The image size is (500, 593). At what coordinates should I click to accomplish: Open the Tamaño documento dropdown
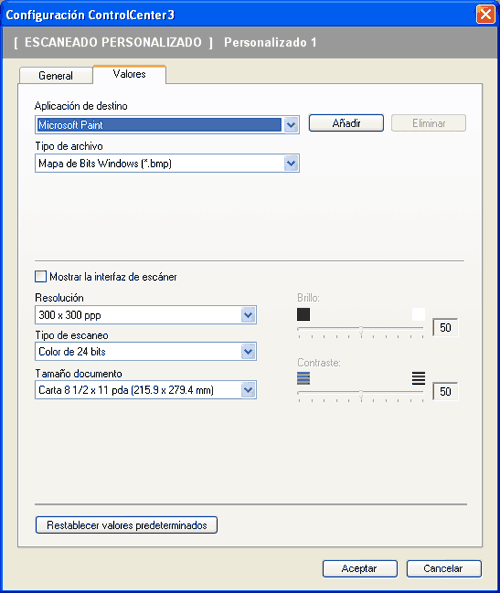[x=248, y=390]
